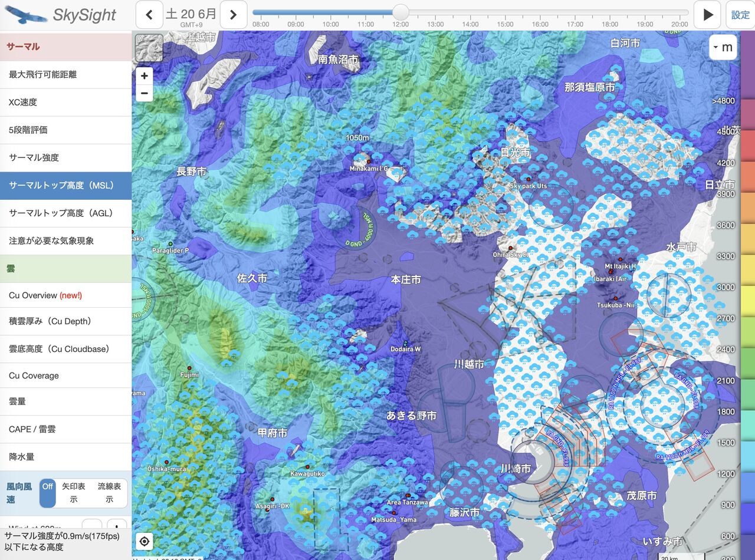This screenshot has height=560, width=755.
Task: Select the Tsukuba site marker
Action: 615,298
